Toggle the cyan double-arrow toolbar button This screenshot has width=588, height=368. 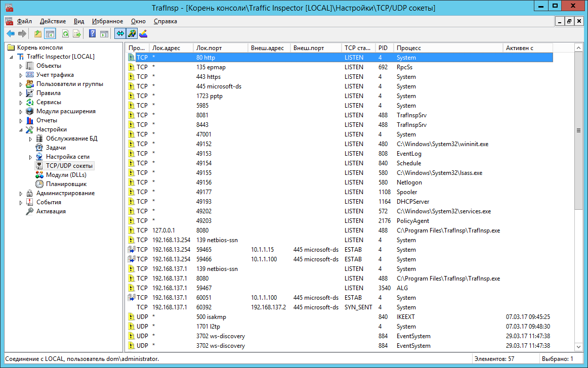coord(120,34)
